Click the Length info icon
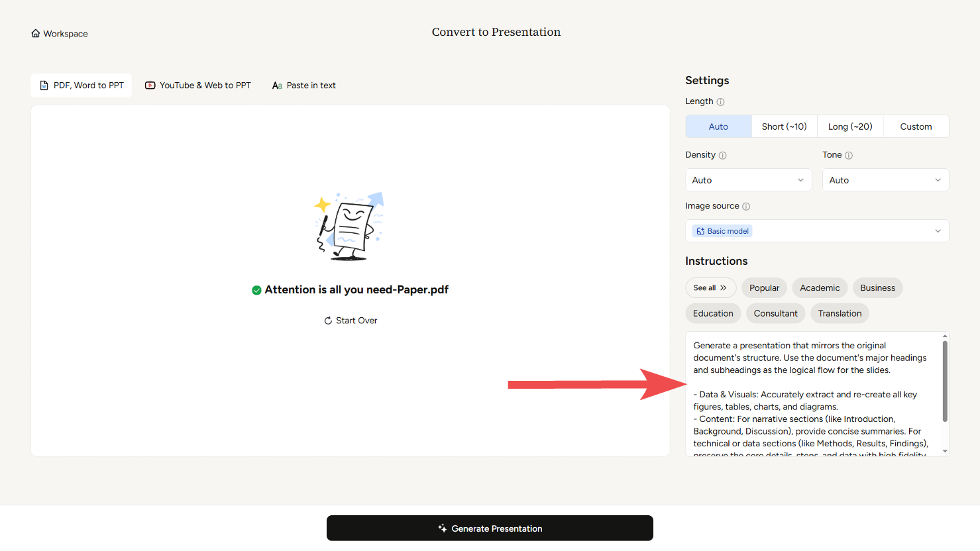 coord(720,102)
